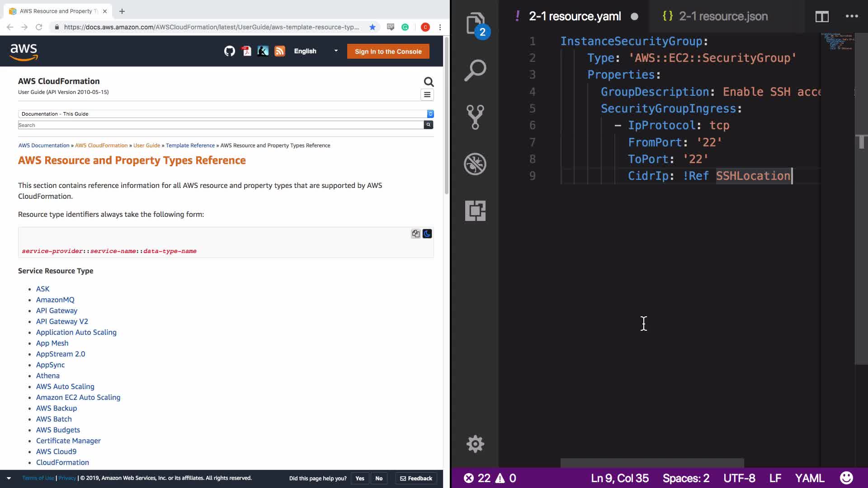Image resolution: width=868 pixels, height=488 pixels.
Task: Open the Source Control view
Action: (x=475, y=117)
